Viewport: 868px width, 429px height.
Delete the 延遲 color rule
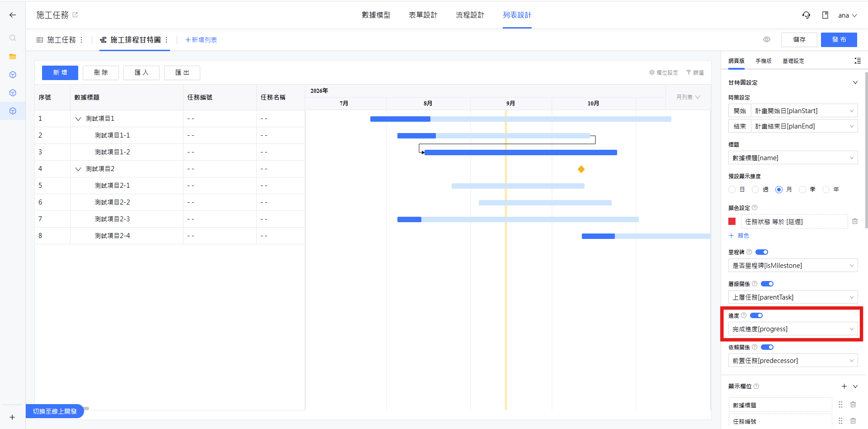[x=854, y=221]
